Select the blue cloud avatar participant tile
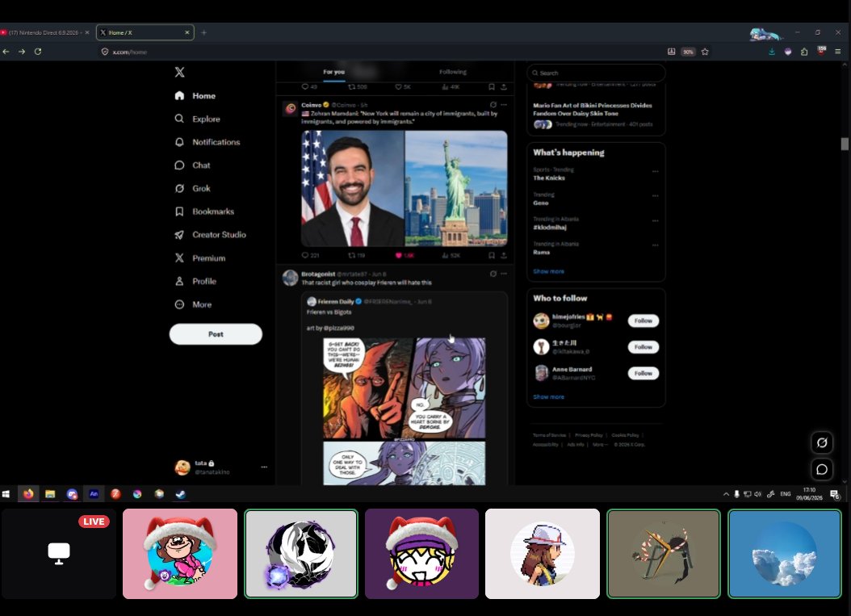Viewport: 851px width, 616px height. pyautogui.click(x=784, y=554)
